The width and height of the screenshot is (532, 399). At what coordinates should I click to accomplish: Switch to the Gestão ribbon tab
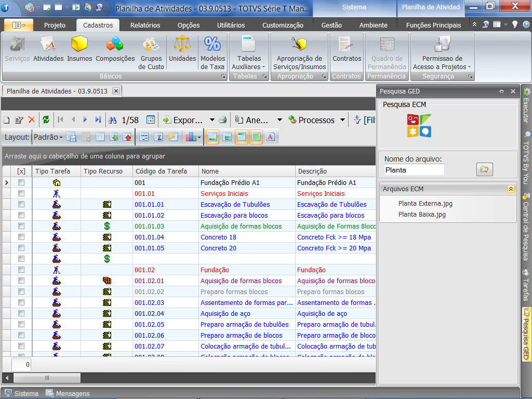331,25
